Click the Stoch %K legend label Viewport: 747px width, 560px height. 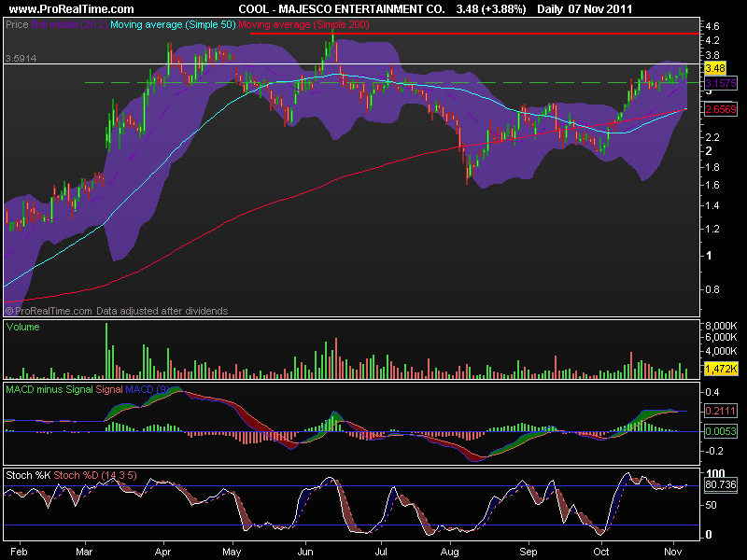pos(28,475)
